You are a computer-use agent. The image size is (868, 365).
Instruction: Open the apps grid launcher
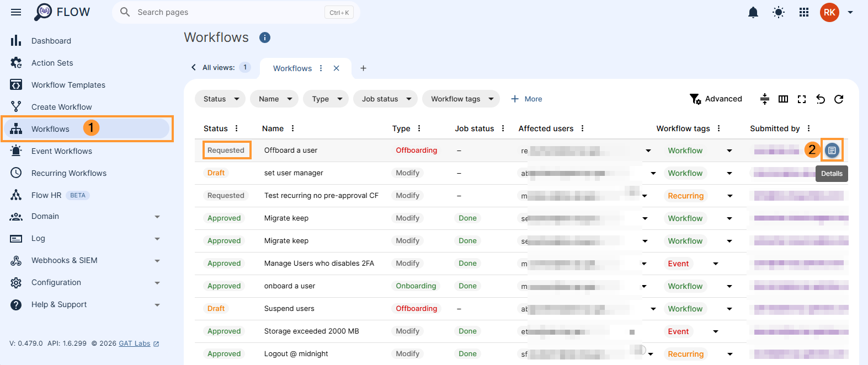click(804, 12)
